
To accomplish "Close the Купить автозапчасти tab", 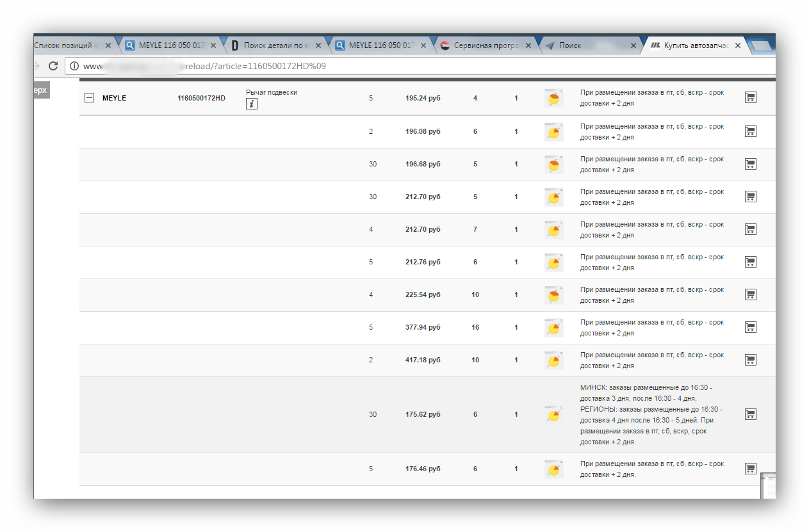I will [x=738, y=45].
